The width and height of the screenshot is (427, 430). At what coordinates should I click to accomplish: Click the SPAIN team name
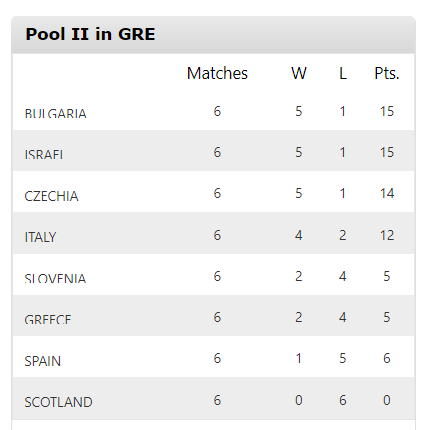click(x=43, y=361)
